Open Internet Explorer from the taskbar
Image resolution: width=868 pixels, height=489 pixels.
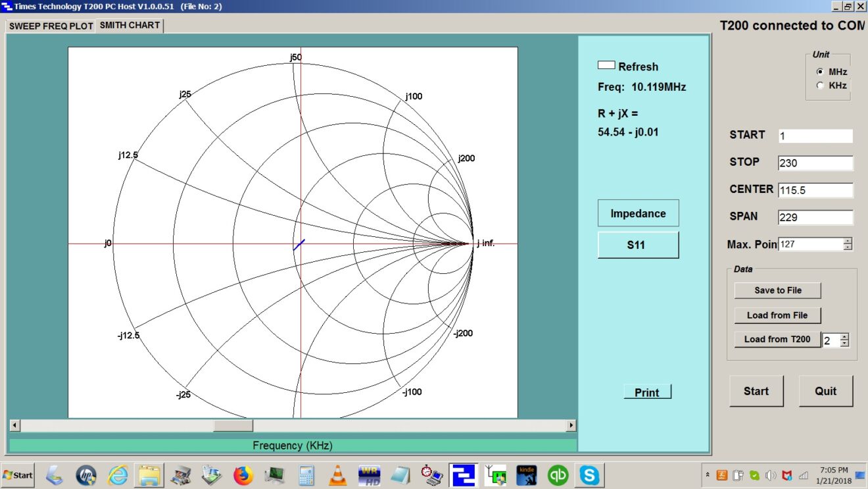pos(117,475)
